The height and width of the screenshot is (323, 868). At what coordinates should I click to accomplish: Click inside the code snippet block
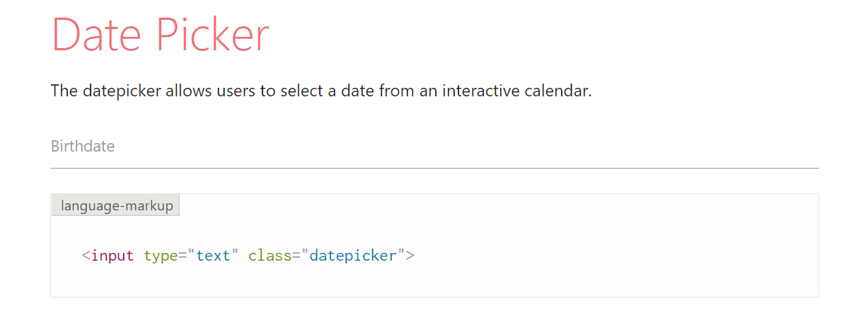tap(566, 269)
